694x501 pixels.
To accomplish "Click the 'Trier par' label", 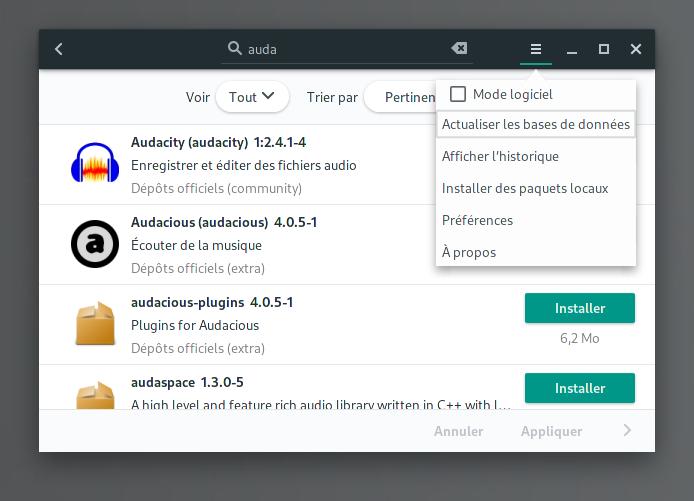I will [x=332, y=97].
